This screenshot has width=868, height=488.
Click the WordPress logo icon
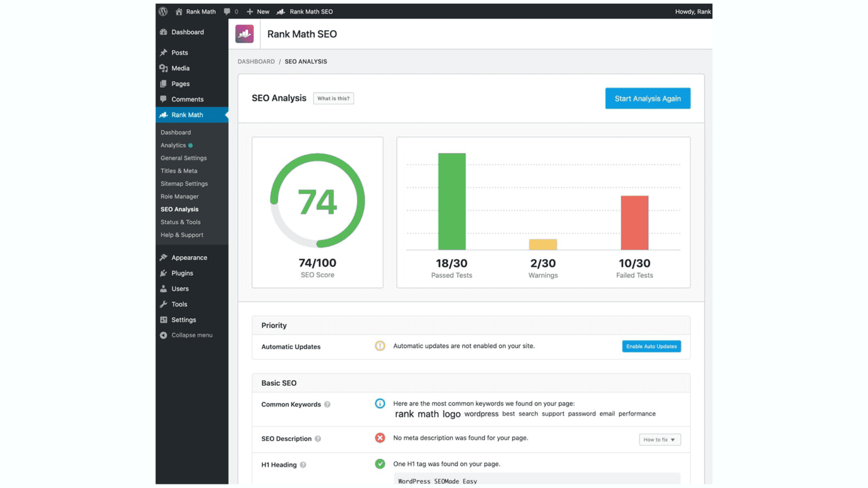[x=163, y=12]
